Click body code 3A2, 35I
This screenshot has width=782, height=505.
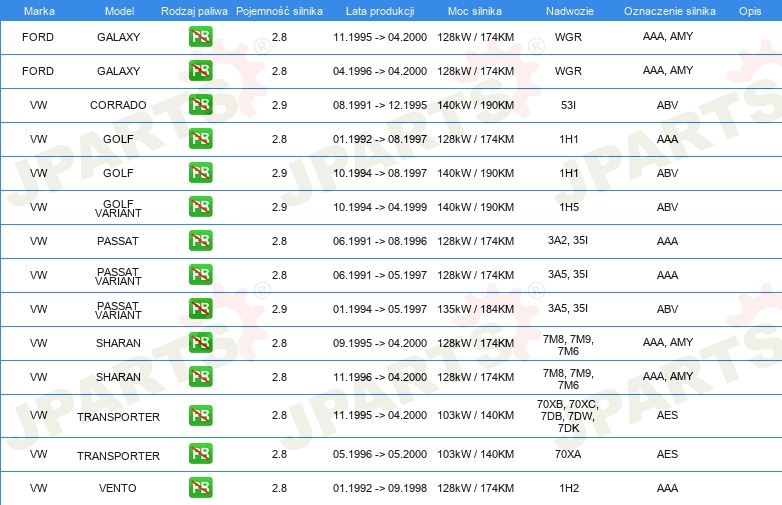point(568,240)
